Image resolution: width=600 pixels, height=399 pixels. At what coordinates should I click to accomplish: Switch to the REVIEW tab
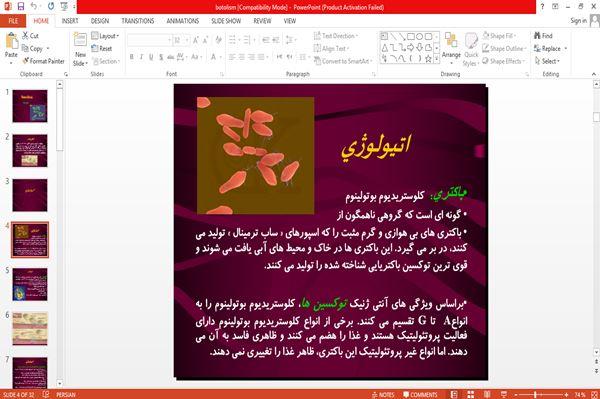(x=262, y=21)
